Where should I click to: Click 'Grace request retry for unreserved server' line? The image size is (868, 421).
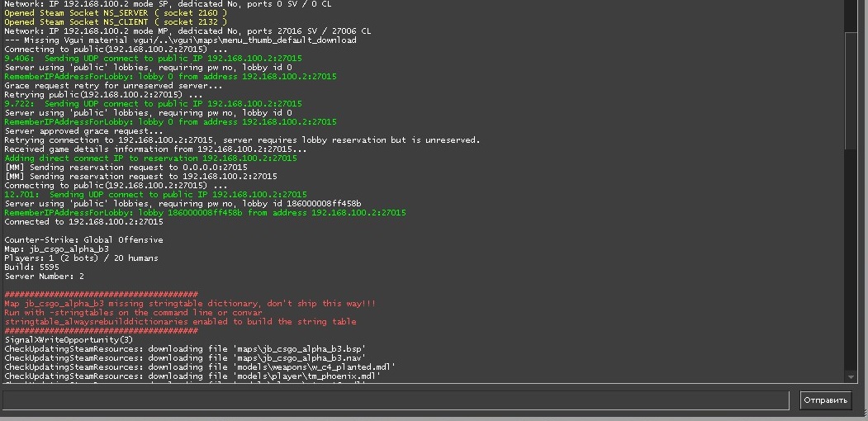click(113, 86)
